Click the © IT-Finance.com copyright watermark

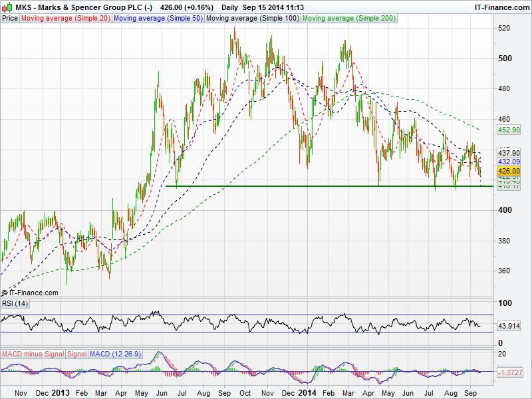(31, 293)
